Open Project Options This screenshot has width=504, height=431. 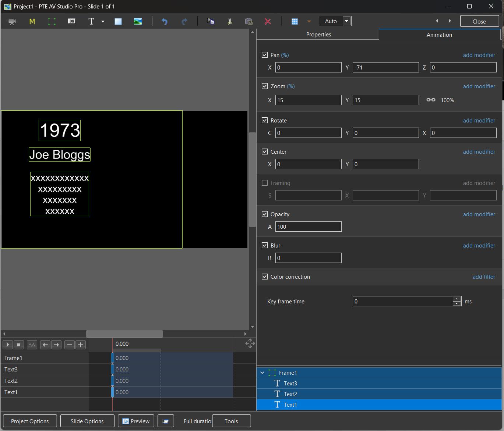tap(30, 421)
